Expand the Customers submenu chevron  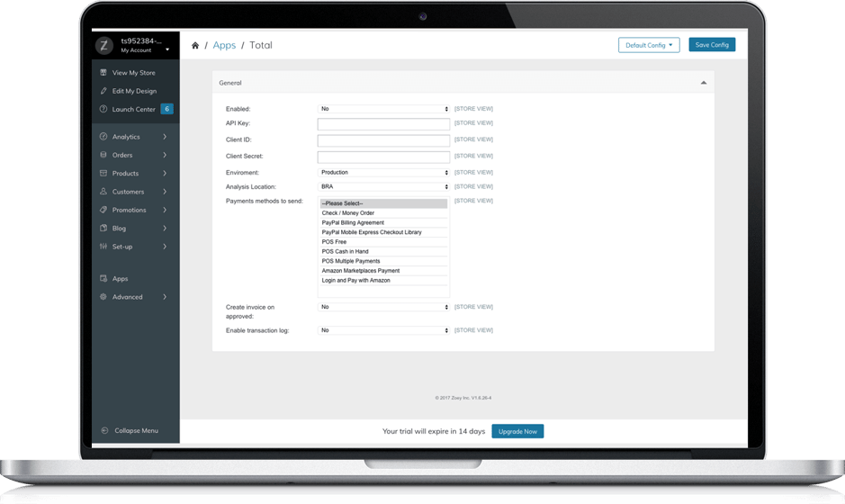coord(165,192)
